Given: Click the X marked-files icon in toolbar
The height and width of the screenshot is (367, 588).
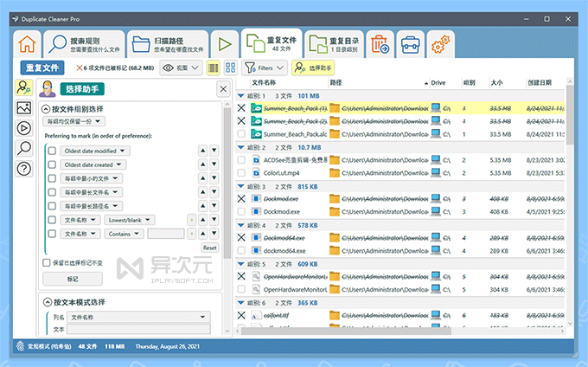Looking at the screenshot, I should click(x=80, y=68).
